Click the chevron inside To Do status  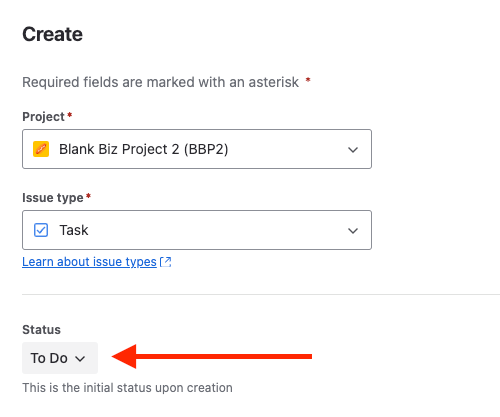(80, 359)
